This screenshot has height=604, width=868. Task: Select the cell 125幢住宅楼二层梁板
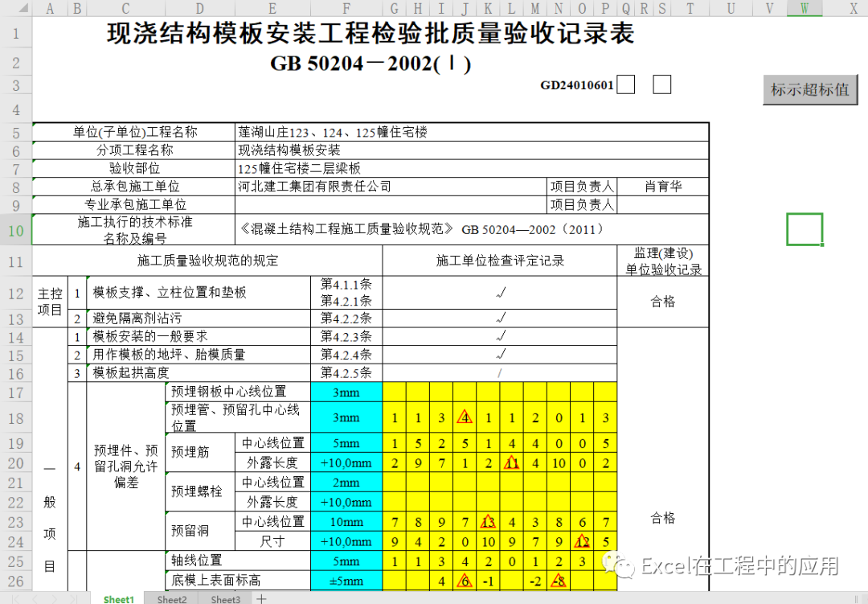coord(472,168)
